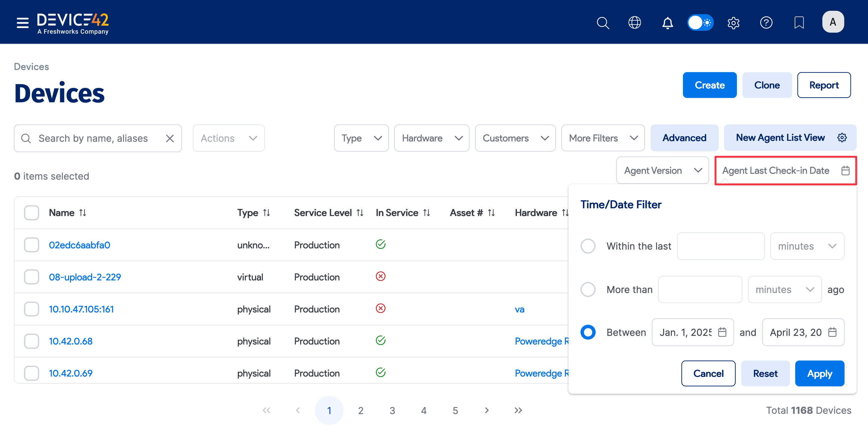Open the More Filters dropdown
Screen dimensions: 868x440
click(603, 138)
